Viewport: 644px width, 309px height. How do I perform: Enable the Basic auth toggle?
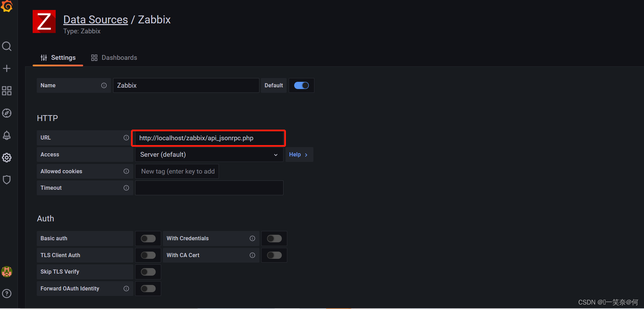tap(148, 239)
